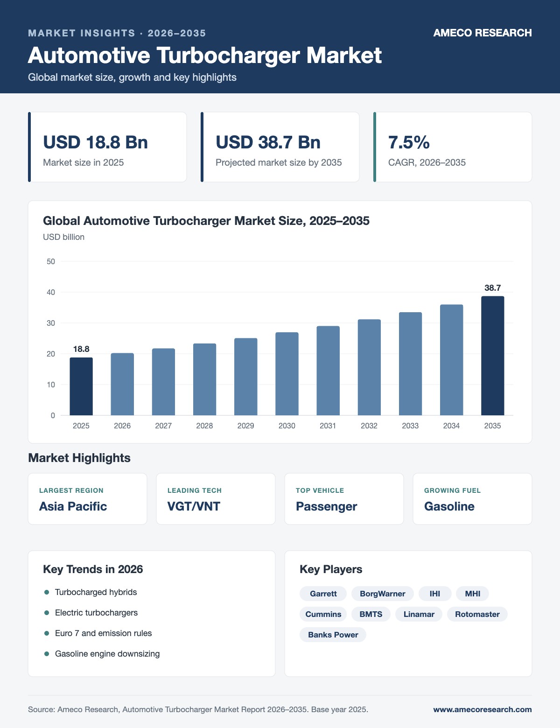Viewport: 560px width, 728px height.
Task: Click 'CAGR, 2026–2035' caption
Action: coord(427,162)
